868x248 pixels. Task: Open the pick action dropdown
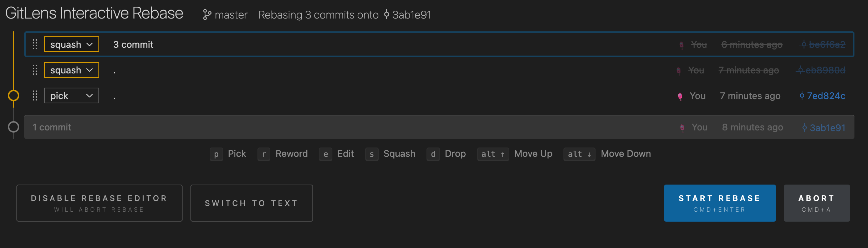pos(72,96)
